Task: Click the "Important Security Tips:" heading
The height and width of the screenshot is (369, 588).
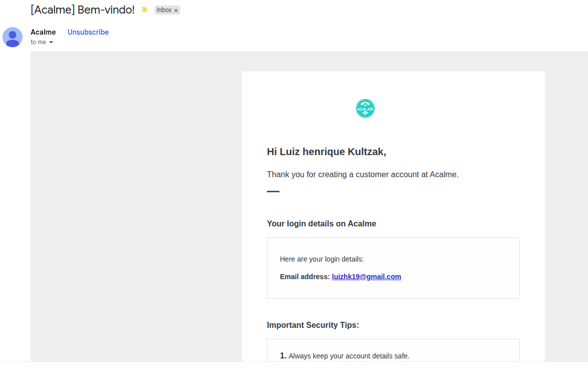Action: coord(313,325)
